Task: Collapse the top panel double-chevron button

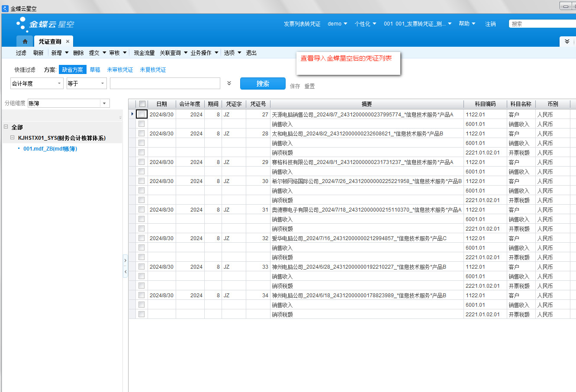Action: point(567,41)
